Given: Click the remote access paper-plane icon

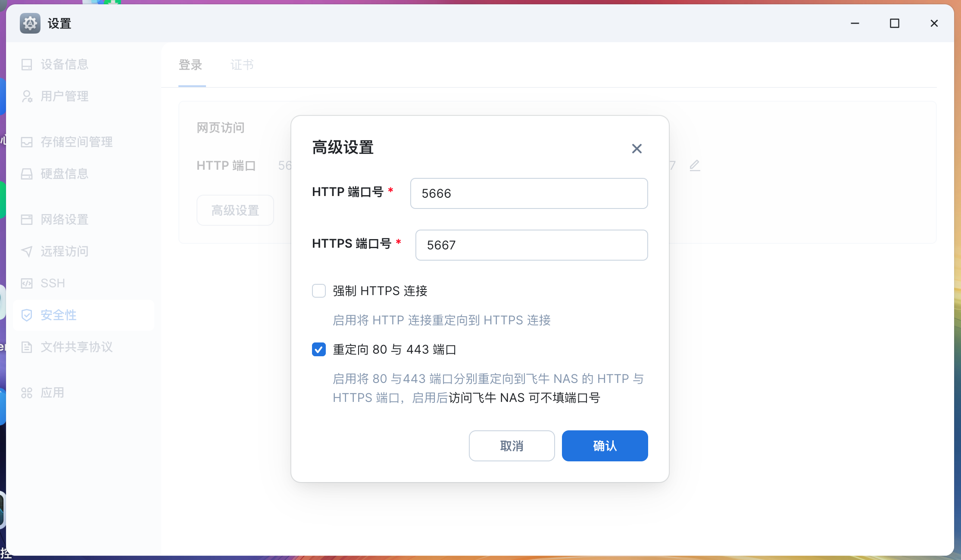Looking at the screenshot, I should [x=27, y=251].
